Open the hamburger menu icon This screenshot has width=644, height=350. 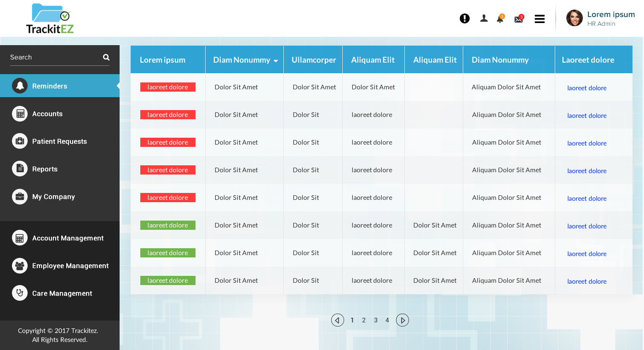(x=540, y=19)
